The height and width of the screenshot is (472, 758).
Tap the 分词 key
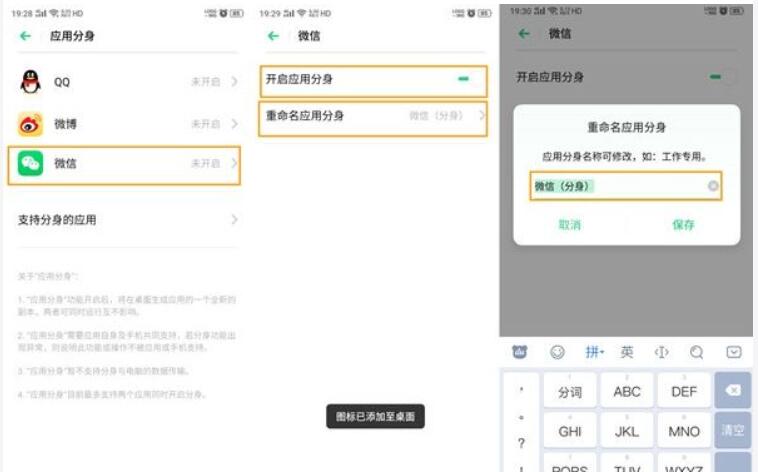pos(569,391)
